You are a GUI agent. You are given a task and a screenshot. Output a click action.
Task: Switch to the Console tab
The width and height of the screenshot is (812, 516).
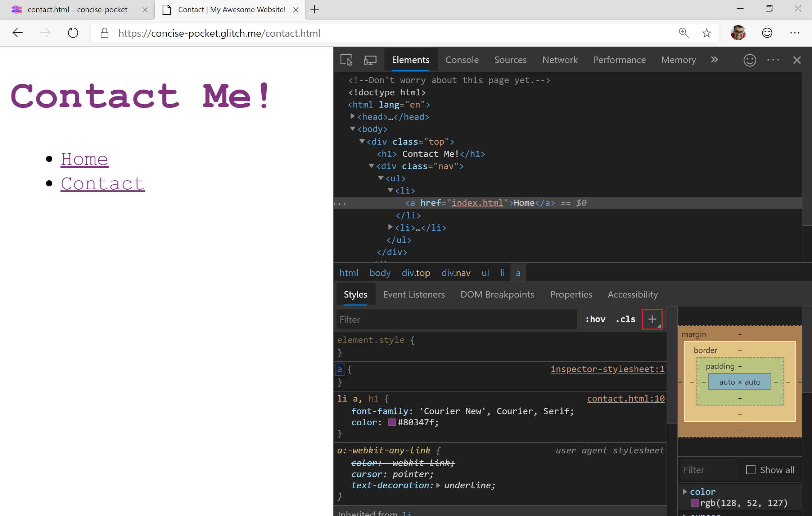point(462,60)
